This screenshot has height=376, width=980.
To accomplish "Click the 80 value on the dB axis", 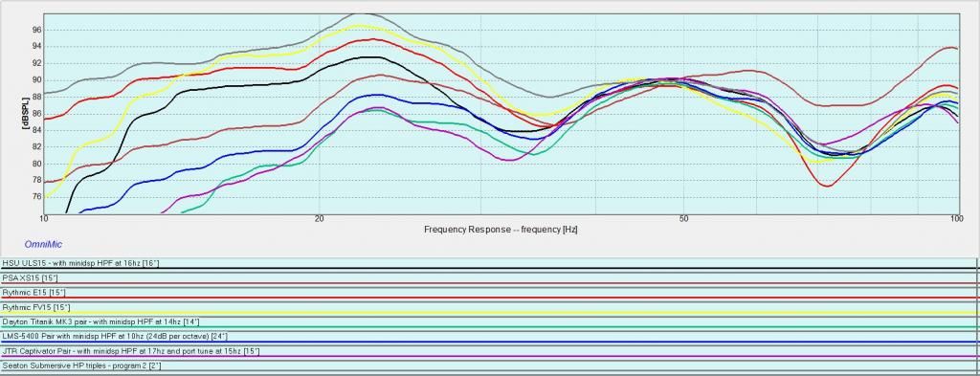I will click(37, 165).
